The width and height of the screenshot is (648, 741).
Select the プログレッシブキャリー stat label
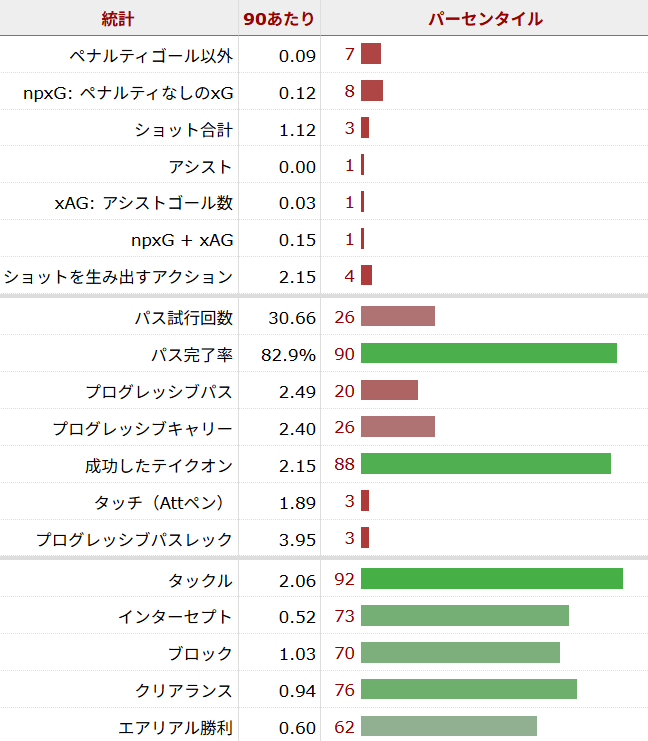[x=143, y=429]
